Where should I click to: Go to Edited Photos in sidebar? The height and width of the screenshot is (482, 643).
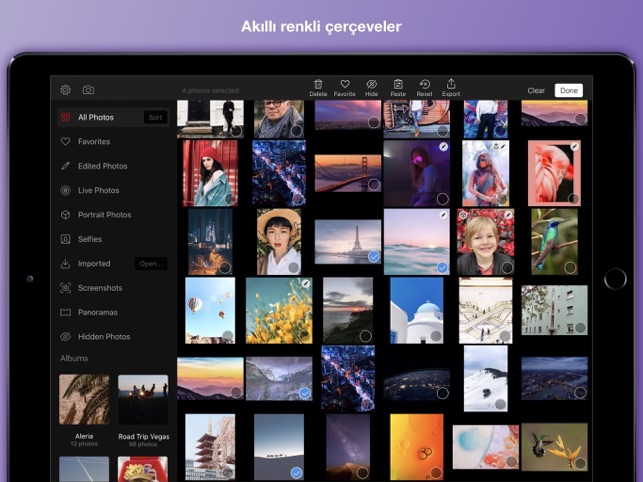click(103, 166)
